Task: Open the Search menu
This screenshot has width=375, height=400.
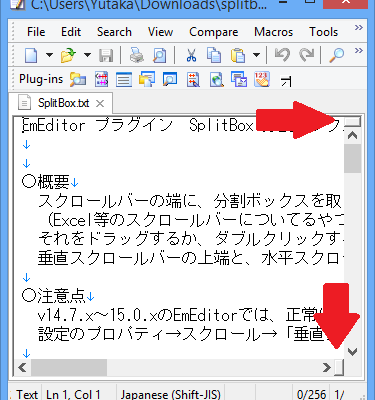Action: tap(114, 32)
